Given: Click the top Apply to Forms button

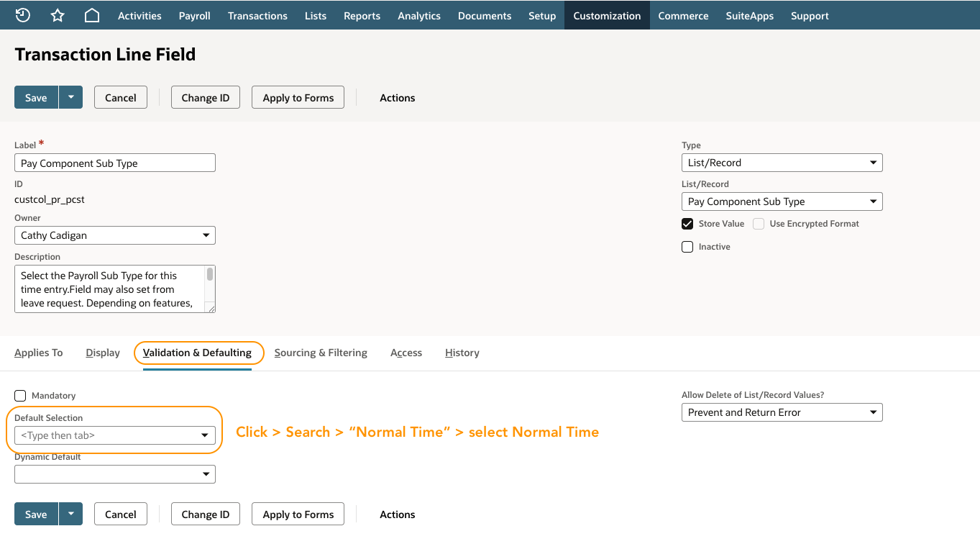Looking at the screenshot, I should coord(298,97).
